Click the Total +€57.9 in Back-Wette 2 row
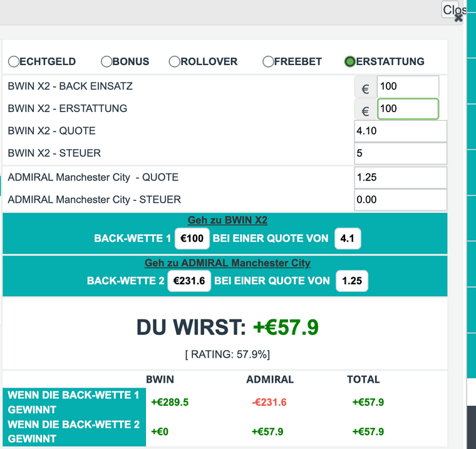Screen dimensions: 476x449 point(368,431)
